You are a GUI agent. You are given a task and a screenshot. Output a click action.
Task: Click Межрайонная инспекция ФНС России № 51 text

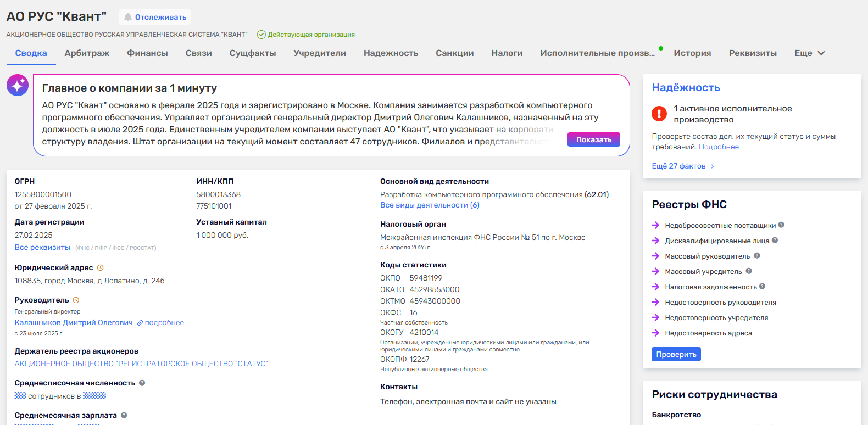tap(482, 237)
